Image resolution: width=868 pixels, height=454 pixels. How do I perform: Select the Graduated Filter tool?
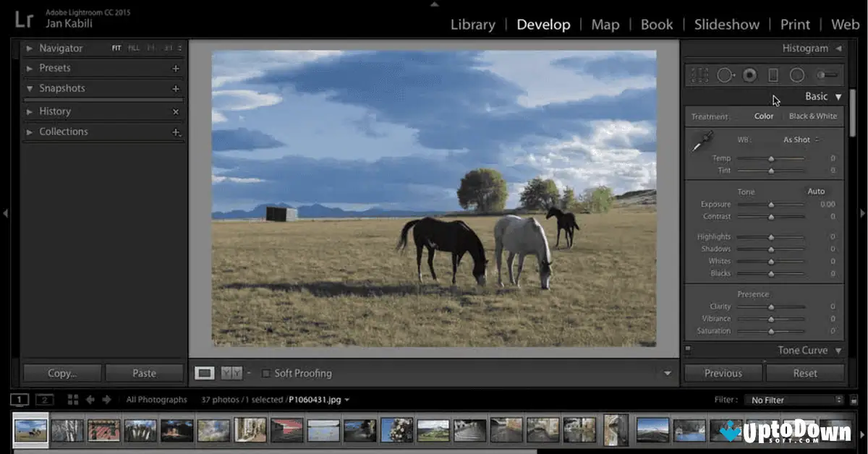tap(773, 74)
